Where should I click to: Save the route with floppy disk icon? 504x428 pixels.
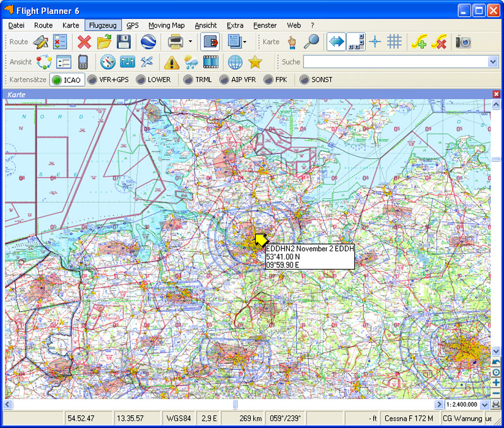(x=124, y=42)
